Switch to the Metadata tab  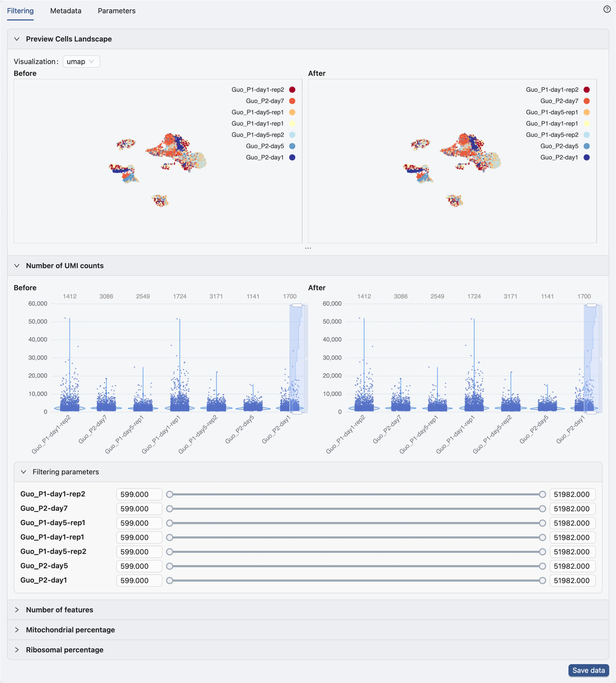click(x=66, y=11)
